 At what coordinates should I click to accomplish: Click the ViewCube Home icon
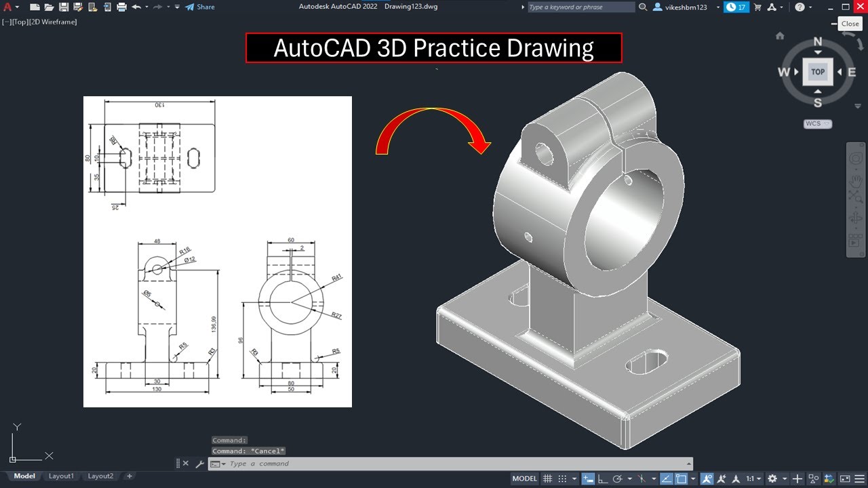pos(780,35)
